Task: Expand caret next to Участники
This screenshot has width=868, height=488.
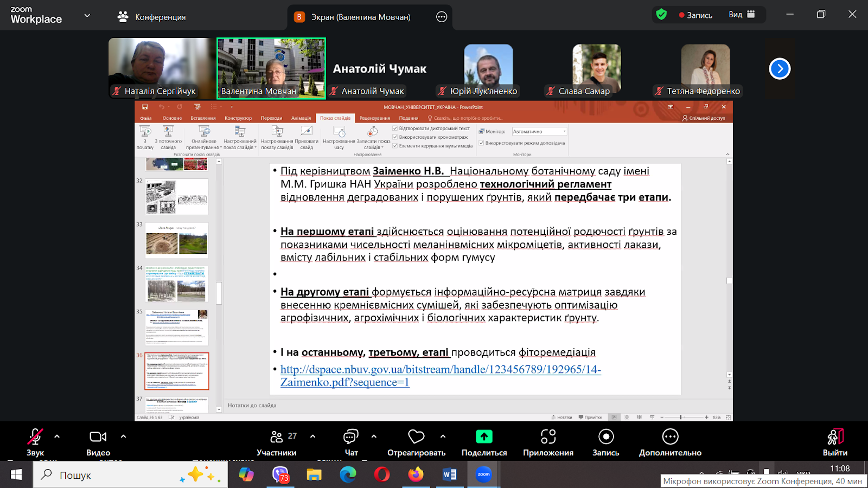Action: click(x=312, y=436)
